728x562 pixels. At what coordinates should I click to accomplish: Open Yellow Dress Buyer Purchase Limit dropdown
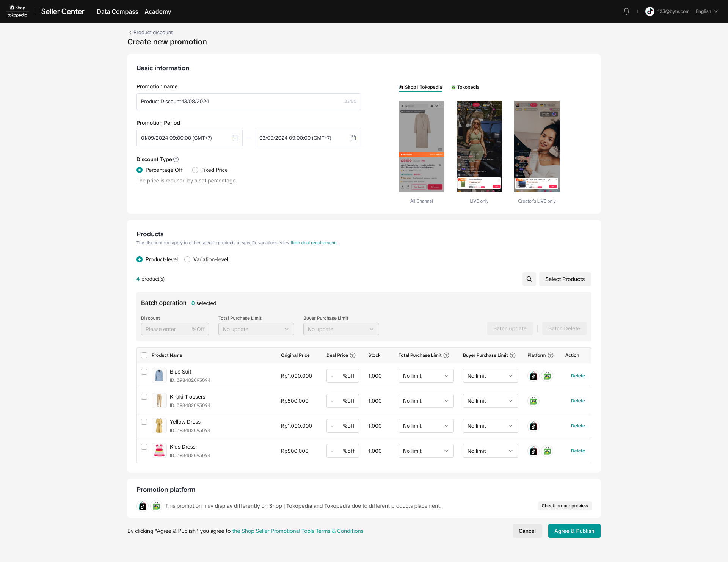pos(490,426)
